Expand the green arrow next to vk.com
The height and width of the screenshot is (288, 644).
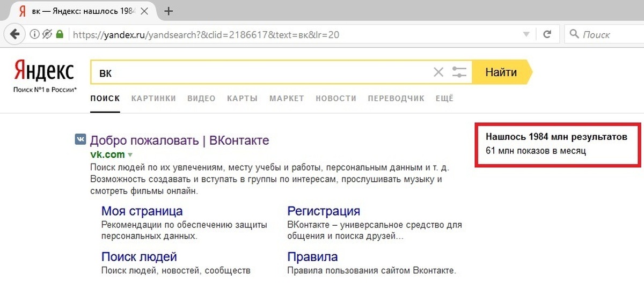[129, 155]
